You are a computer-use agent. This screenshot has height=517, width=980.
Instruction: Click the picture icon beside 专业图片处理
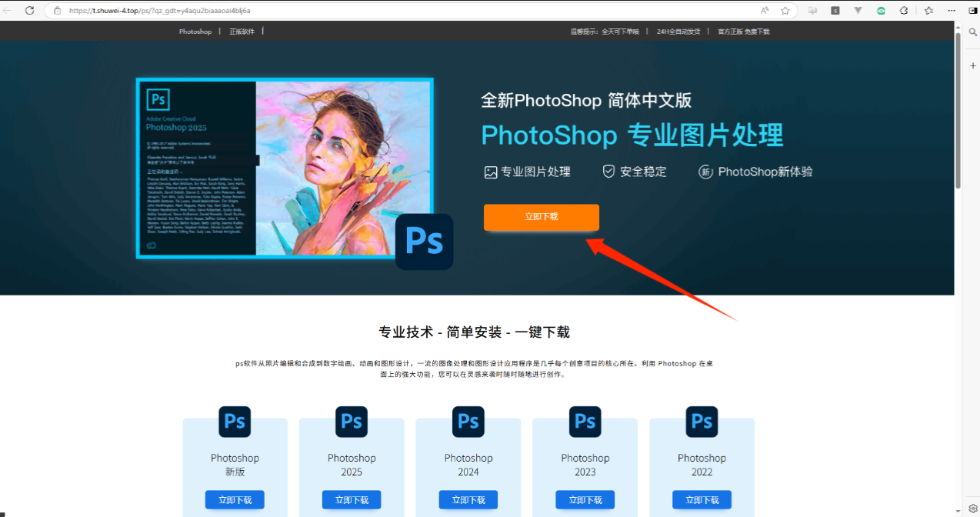point(491,172)
